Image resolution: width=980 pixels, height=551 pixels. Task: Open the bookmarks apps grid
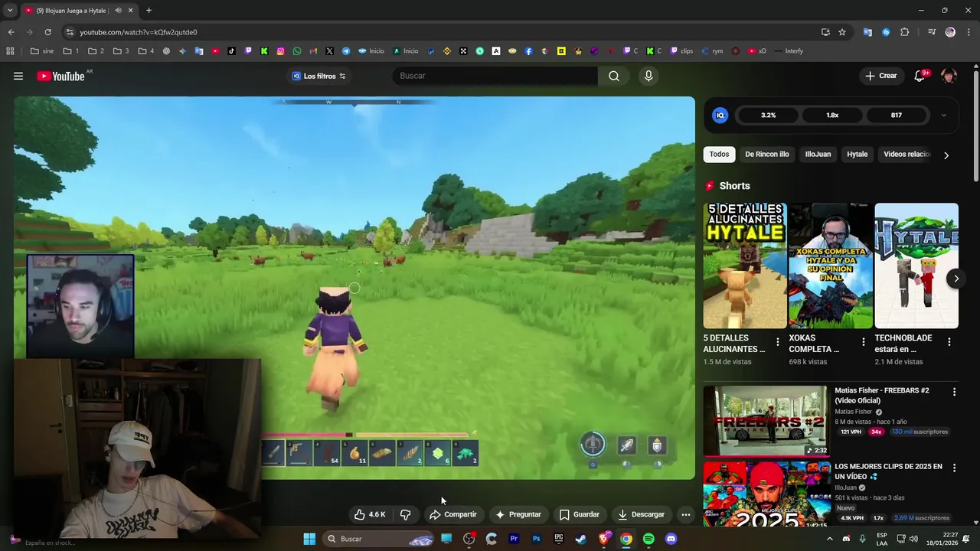(10, 51)
